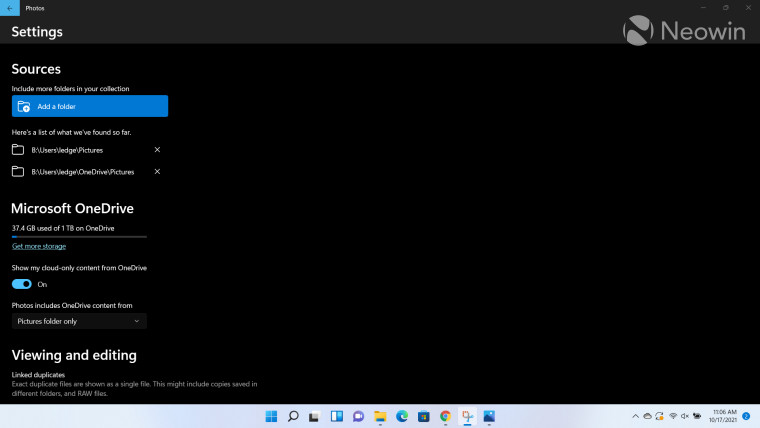Click the Linked duplicates label
The image size is (760, 428).
(38, 375)
